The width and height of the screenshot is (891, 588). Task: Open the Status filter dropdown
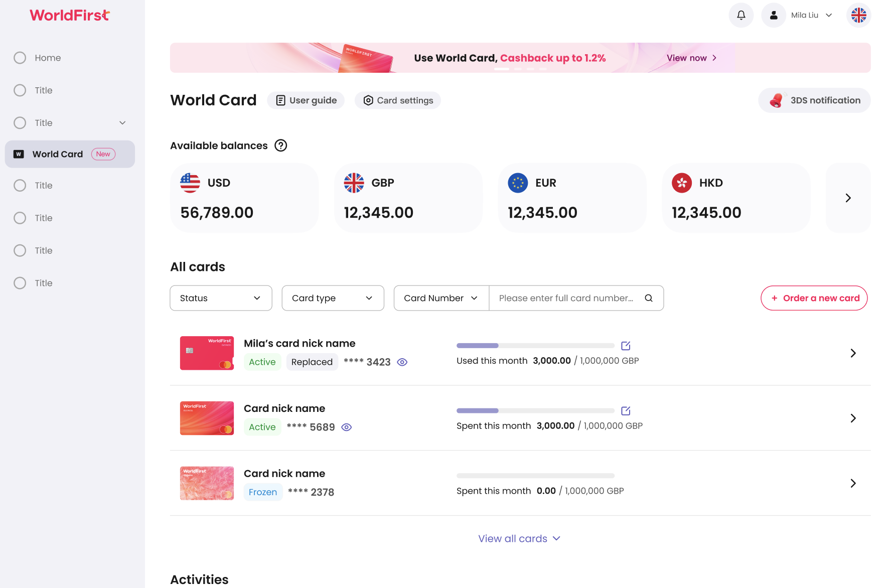click(x=221, y=298)
